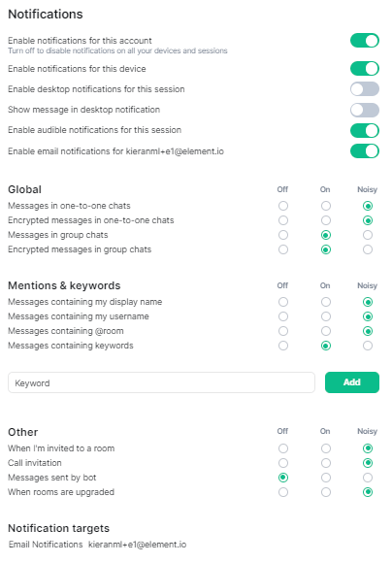Viewport: 392px width, 563px height.
Task: Set display name mentions to On
Action: 326,302
